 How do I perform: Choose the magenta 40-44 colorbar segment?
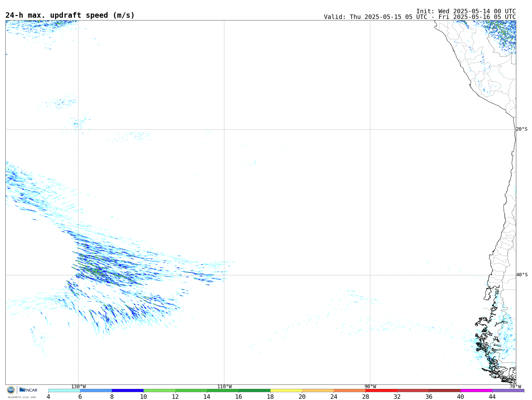pyautogui.click(x=477, y=391)
